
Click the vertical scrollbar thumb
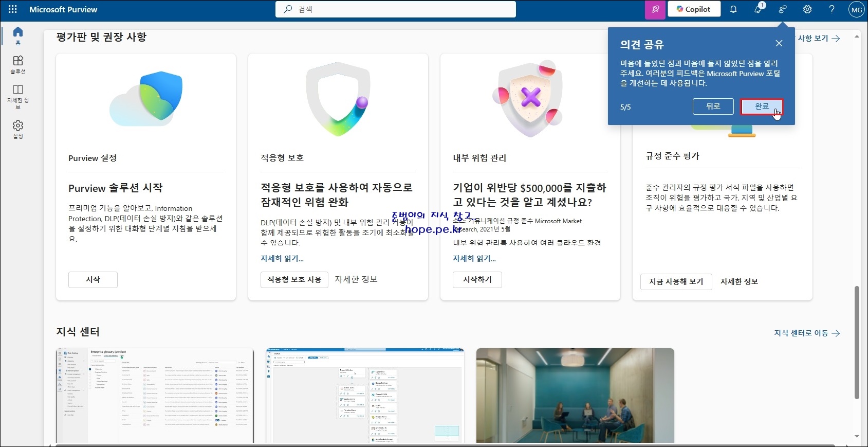click(x=857, y=342)
